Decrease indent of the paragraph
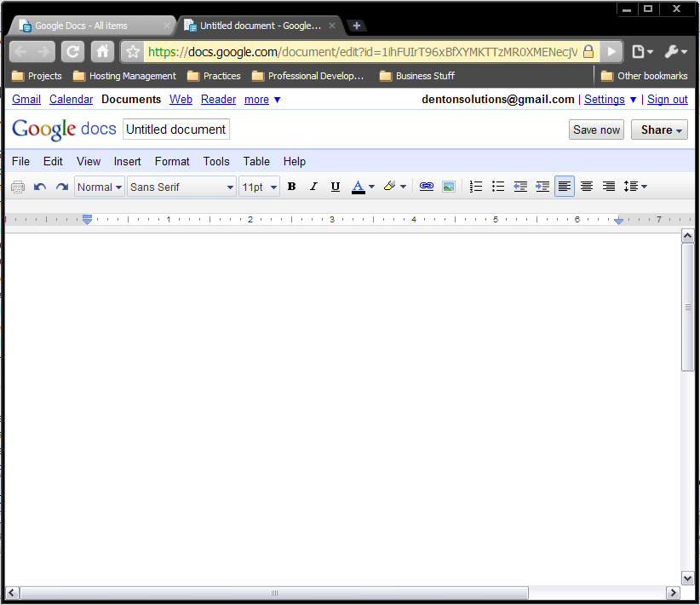Viewport: 700px width, 605px height. click(520, 187)
